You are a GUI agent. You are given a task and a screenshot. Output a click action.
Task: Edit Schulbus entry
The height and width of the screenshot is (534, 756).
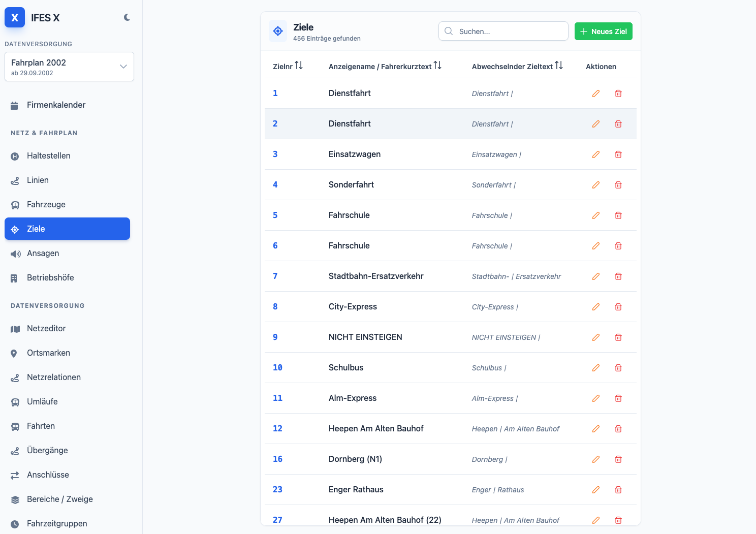(596, 368)
